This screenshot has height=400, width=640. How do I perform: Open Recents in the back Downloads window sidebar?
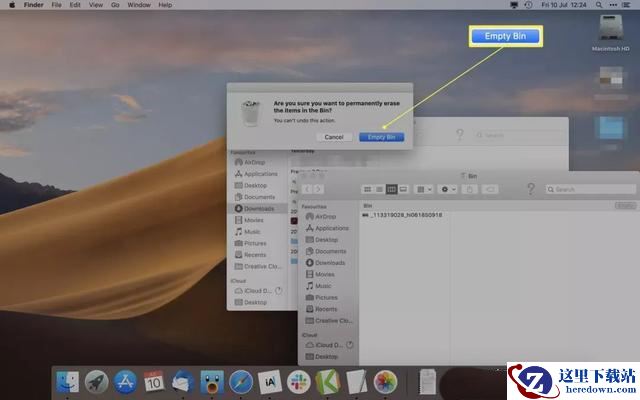(x=251, y=255)
